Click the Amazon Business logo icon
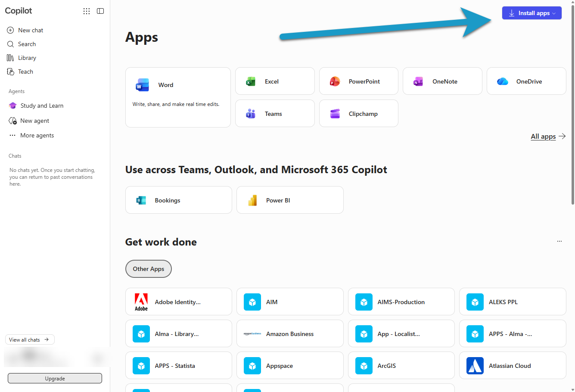 tap(252, 334)
